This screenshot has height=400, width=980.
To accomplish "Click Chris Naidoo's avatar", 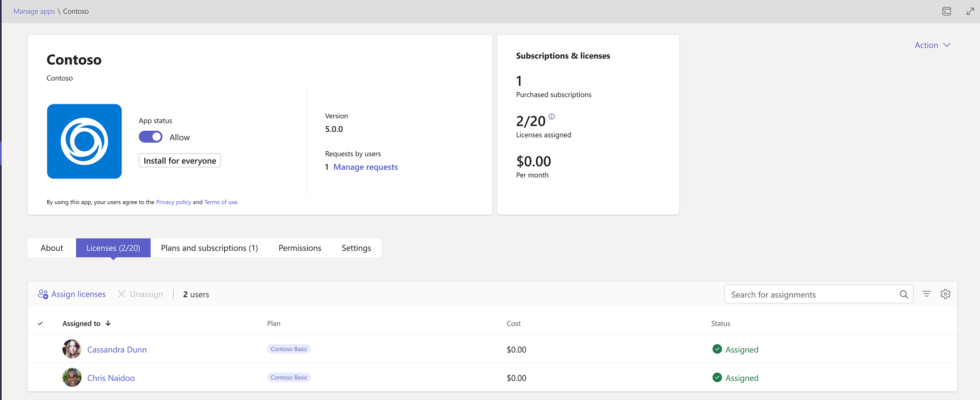I will [x=72, y=378].
